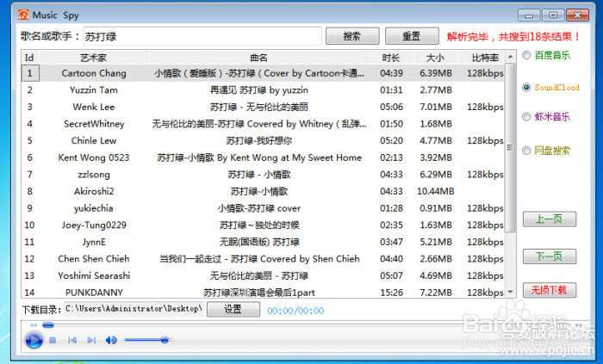Select the Chinle Lew row

tap(263, 140)
